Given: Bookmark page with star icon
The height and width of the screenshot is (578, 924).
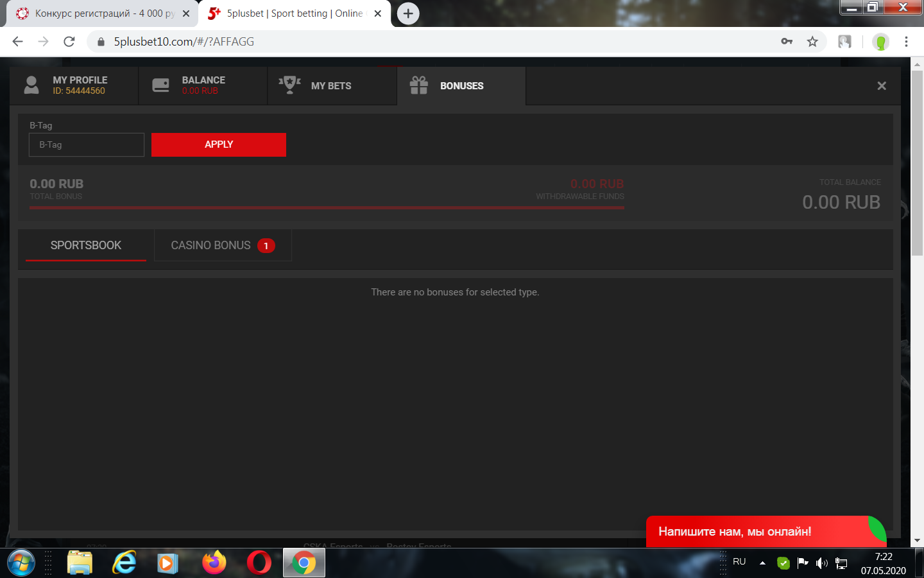Looking at the screenshot, I should pyautogui.click(x=812, y=42).
